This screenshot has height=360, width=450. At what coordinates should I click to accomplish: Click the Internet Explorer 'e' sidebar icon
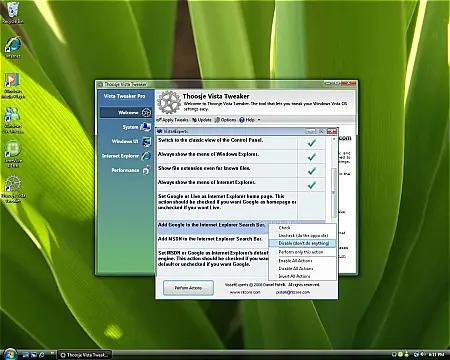pos(146,155)
